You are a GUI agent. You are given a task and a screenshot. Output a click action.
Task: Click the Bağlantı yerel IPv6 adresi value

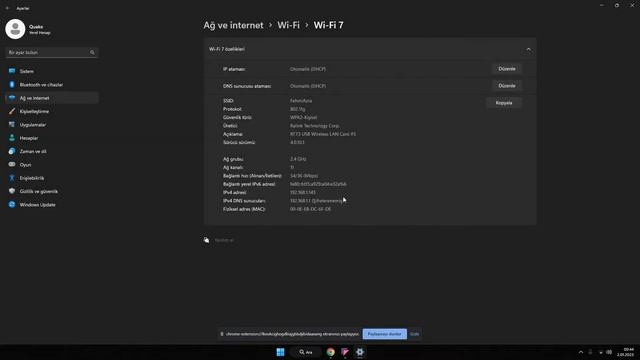[318, 184]
